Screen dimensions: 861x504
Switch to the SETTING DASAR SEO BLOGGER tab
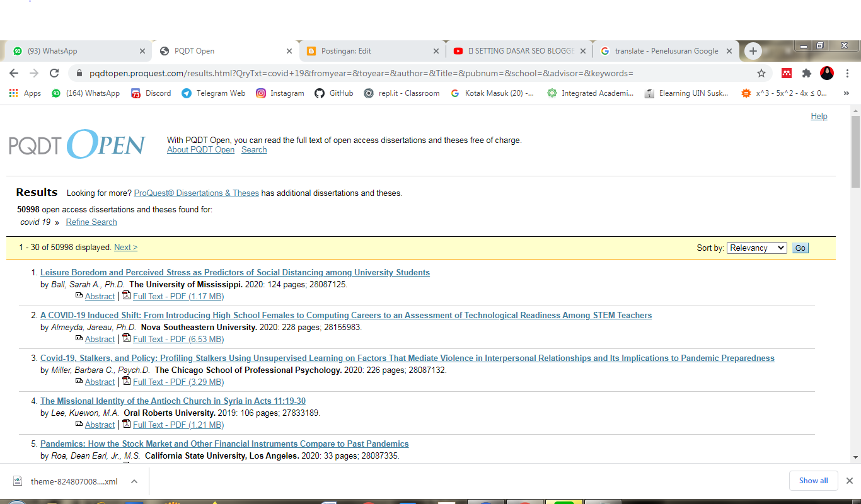(x=519, y=51)
